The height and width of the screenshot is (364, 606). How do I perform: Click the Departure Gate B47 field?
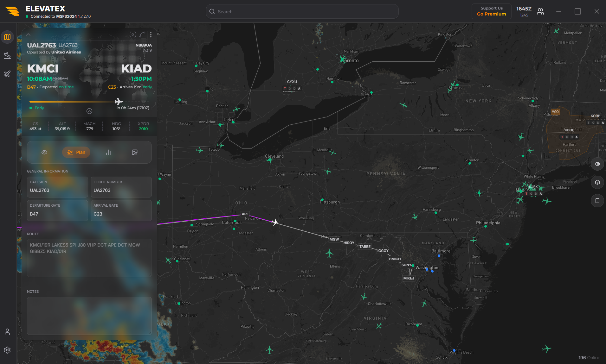(x=57, y=210)
